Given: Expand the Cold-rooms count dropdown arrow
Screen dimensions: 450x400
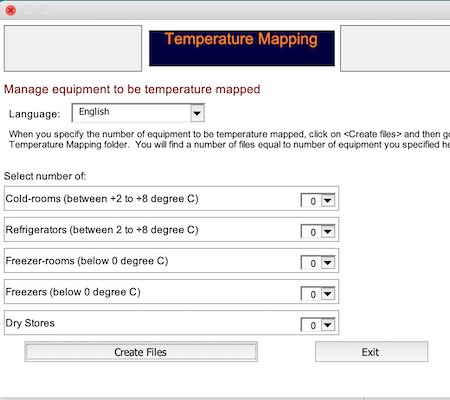Looking at the screenshot, I should pyautogui.click(x=328, y=201).
